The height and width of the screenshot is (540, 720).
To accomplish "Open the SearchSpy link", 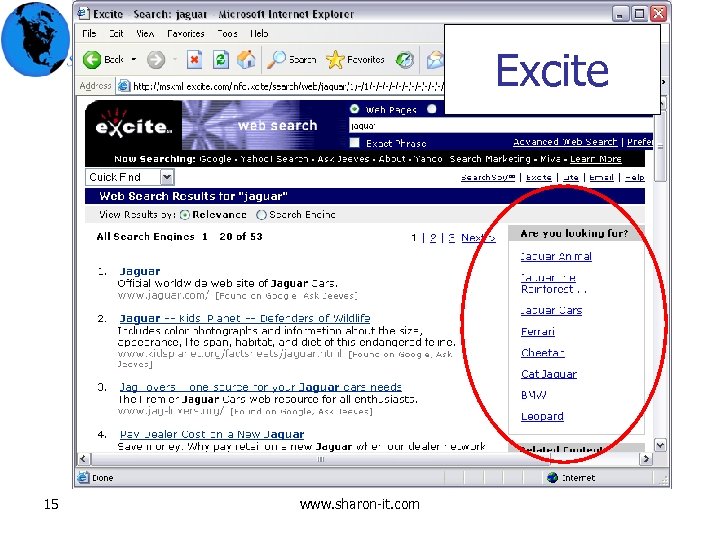I will pos(488,177).
